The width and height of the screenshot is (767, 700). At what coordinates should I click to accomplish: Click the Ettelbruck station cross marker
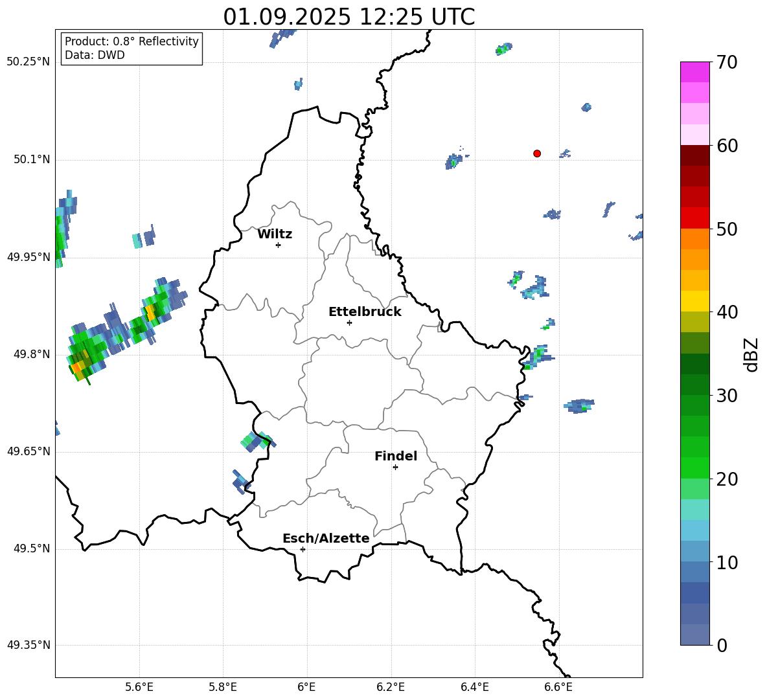coord(349,322)
